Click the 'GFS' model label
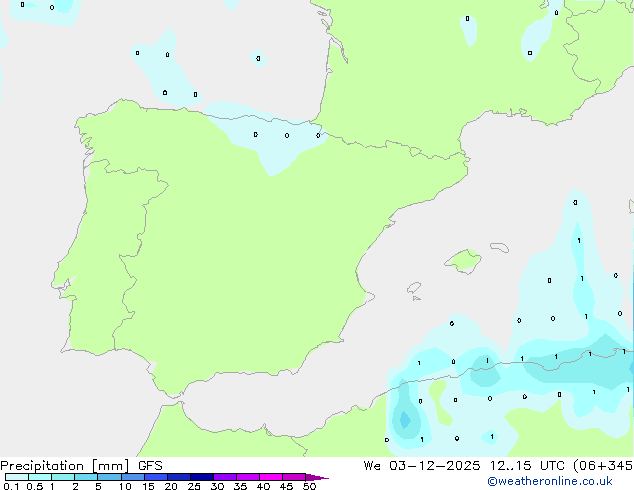634x490 pixels. coord(150,466)
